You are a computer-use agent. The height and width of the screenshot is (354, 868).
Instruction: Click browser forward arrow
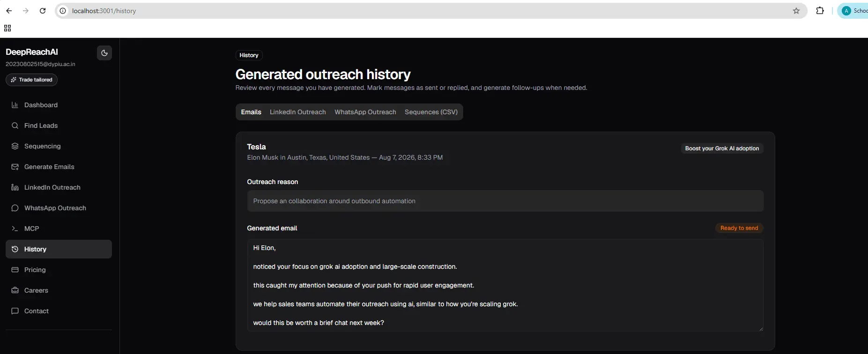26,11
